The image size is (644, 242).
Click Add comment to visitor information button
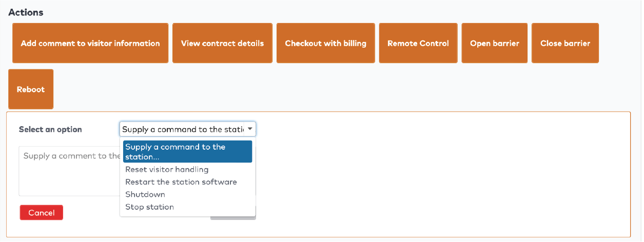click(90, 44)
